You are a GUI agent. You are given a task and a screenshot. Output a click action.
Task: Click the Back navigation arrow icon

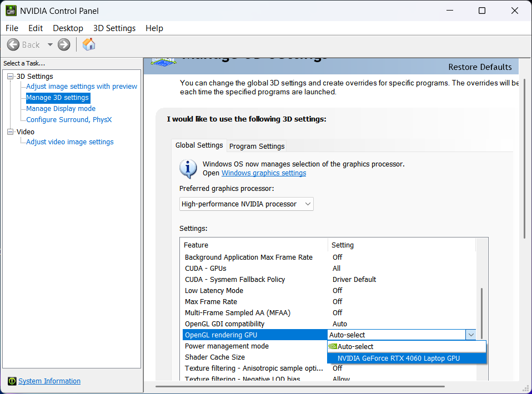(x=13, y=44)
